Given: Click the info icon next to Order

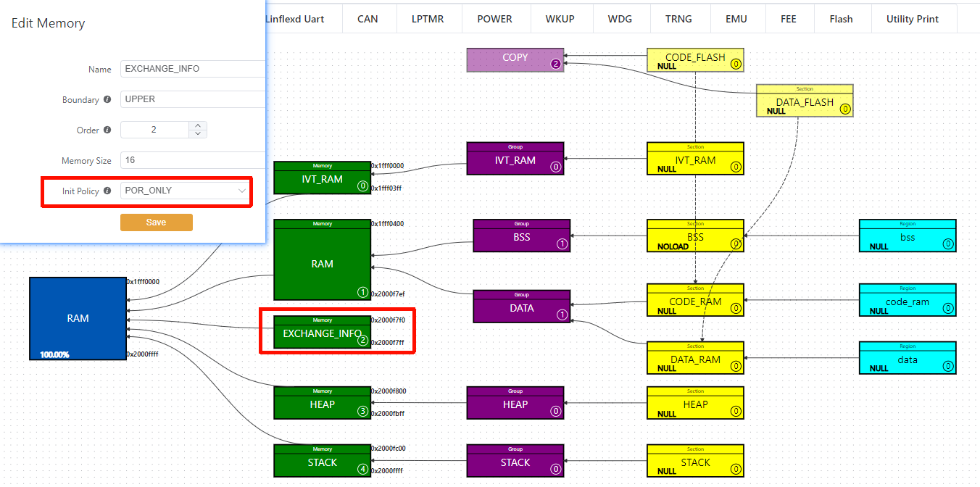Looking at the screenshot, I should pyautogui.click(x=107, y=130).
